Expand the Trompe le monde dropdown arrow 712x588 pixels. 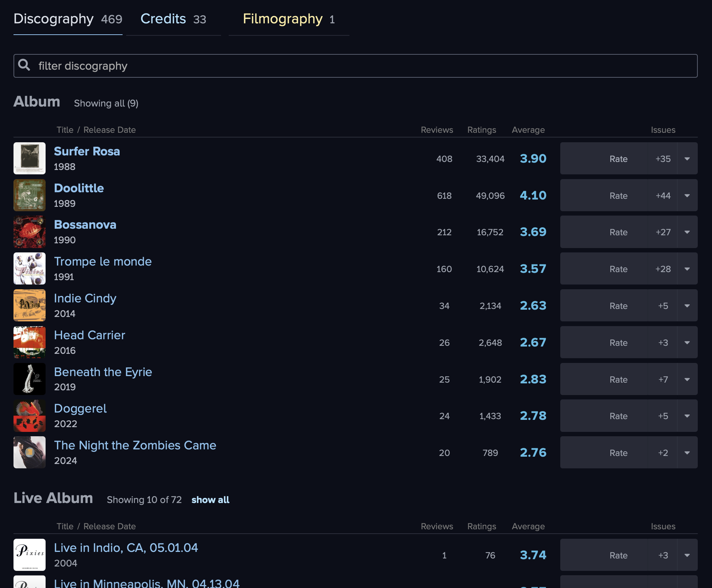[687, 268]
